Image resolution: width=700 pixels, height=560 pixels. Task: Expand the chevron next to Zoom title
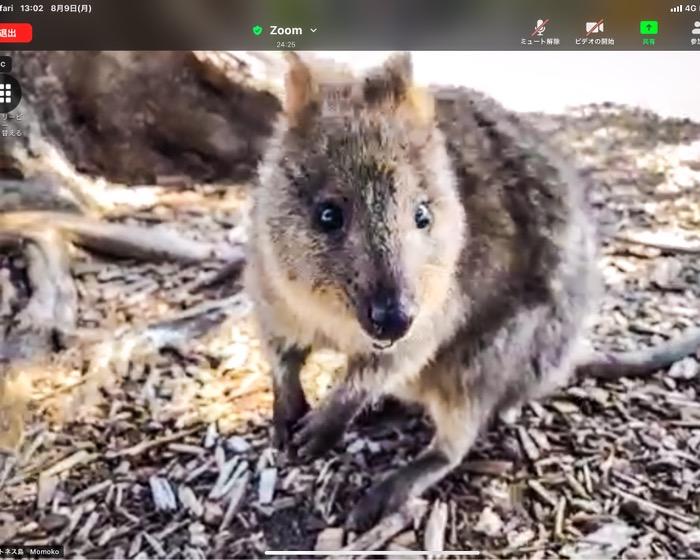(313, 30)
